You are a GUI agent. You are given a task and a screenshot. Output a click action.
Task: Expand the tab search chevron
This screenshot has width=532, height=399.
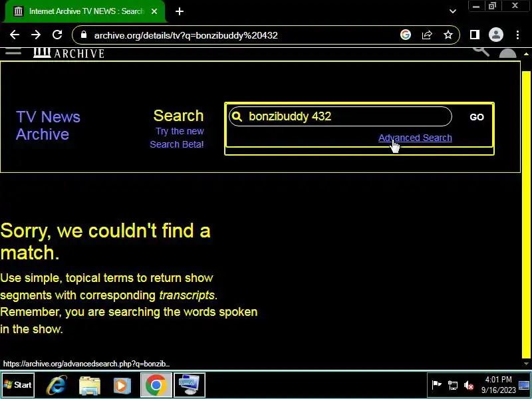point(453,11)
